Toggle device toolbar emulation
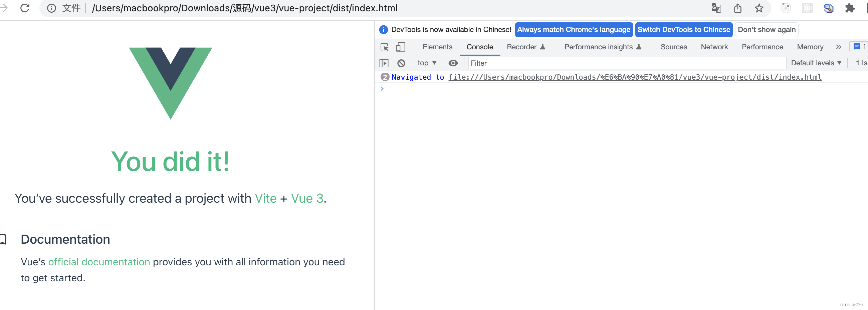Screen dimensions: 868x310 coord(400,47)
